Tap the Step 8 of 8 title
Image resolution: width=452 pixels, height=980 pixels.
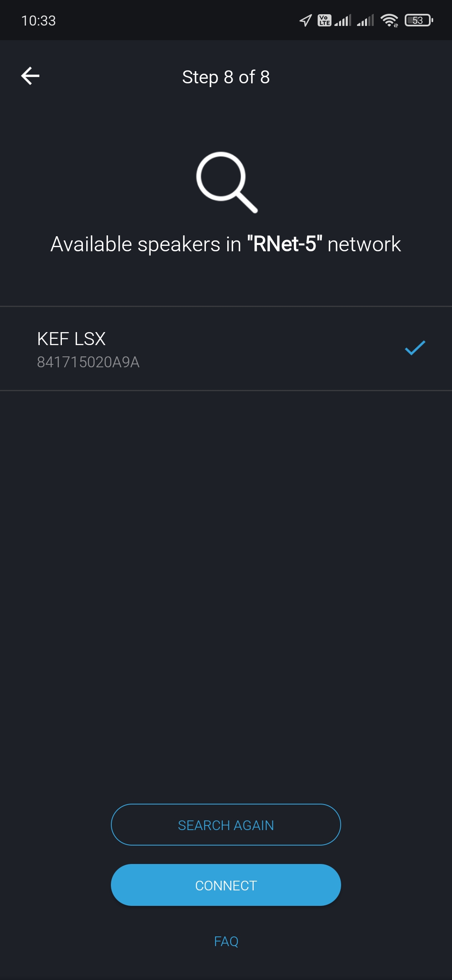coord(226,77)
